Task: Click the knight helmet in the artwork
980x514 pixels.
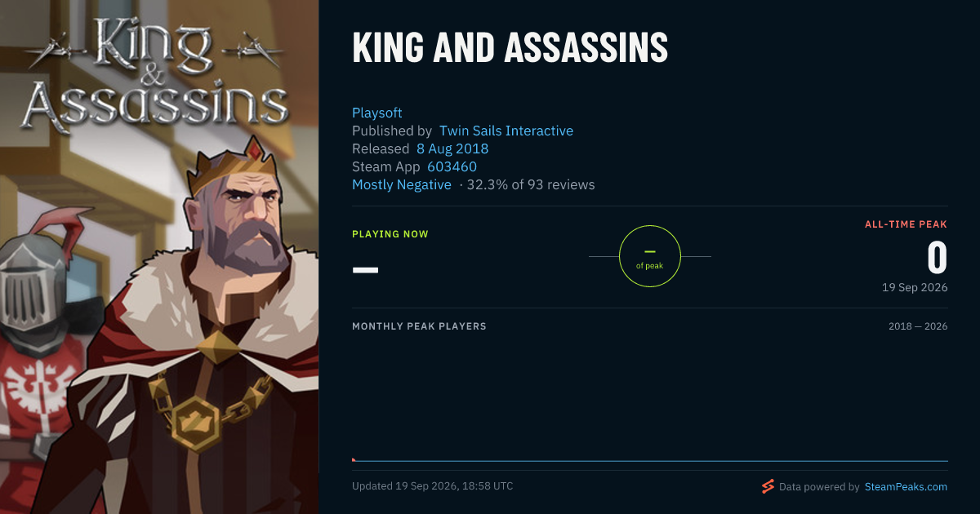Action: (x=33, y=290)
